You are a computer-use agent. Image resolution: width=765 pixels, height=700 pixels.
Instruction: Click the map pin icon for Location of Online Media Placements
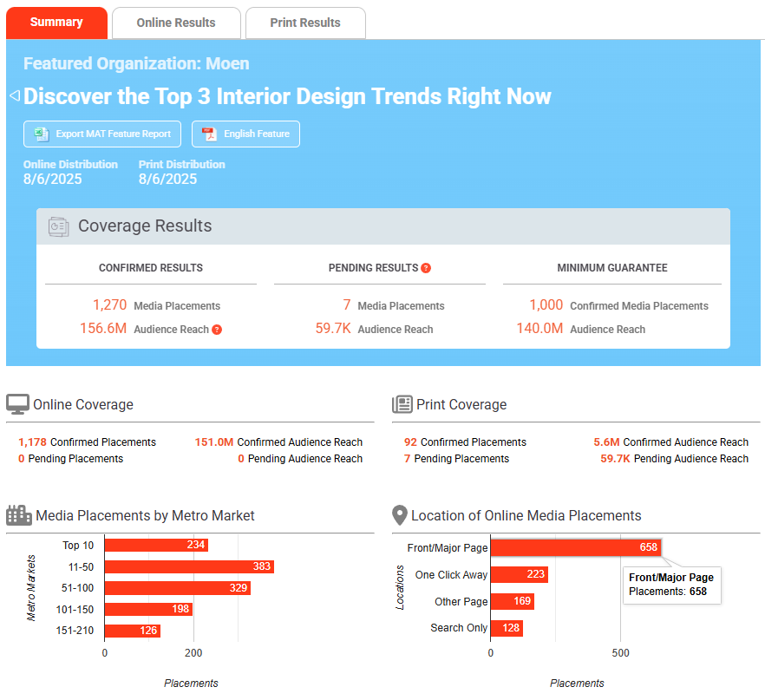pos(399,514)
